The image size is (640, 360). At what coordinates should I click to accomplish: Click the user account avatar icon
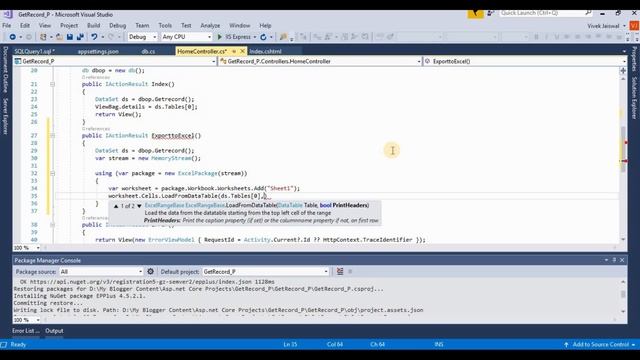pyautogui.click(x=634, y=26)
